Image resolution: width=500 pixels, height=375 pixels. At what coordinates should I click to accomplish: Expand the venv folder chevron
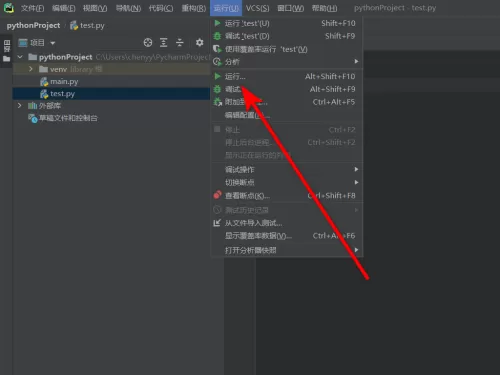[x=31, y=69]
